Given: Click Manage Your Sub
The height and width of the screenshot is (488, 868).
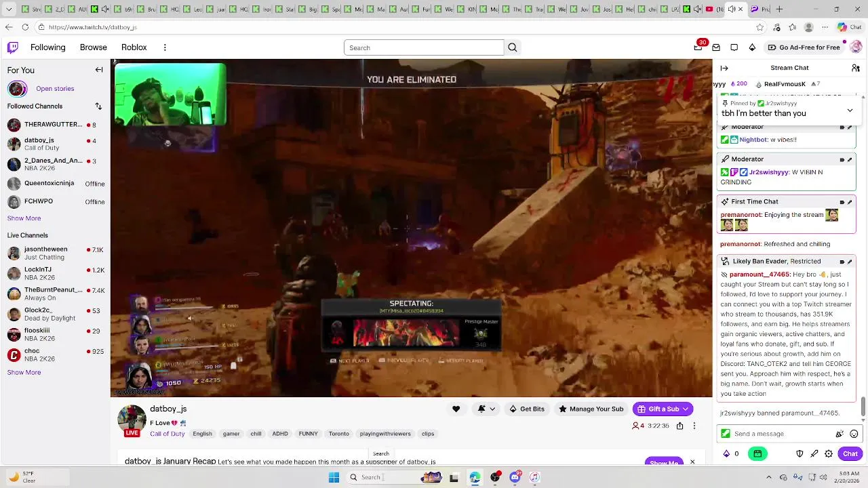Looking at the screenshot, I should pyautogui.click(x=591, y=409).
